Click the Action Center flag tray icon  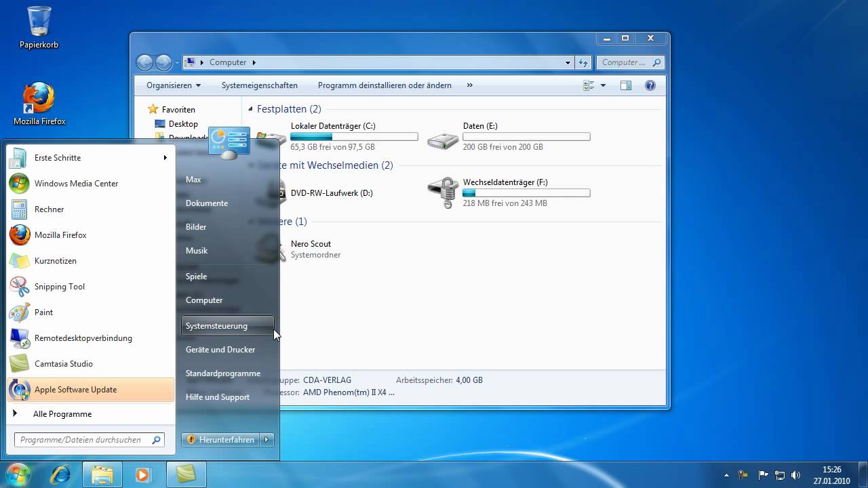[x=763, y=475]
